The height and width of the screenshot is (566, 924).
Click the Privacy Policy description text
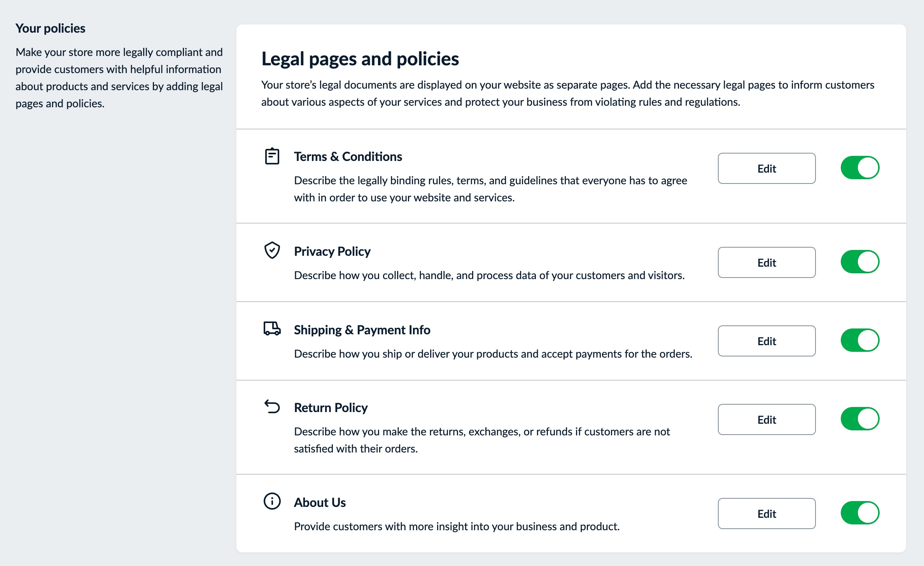pyautogui.click(x=489, y=275)
